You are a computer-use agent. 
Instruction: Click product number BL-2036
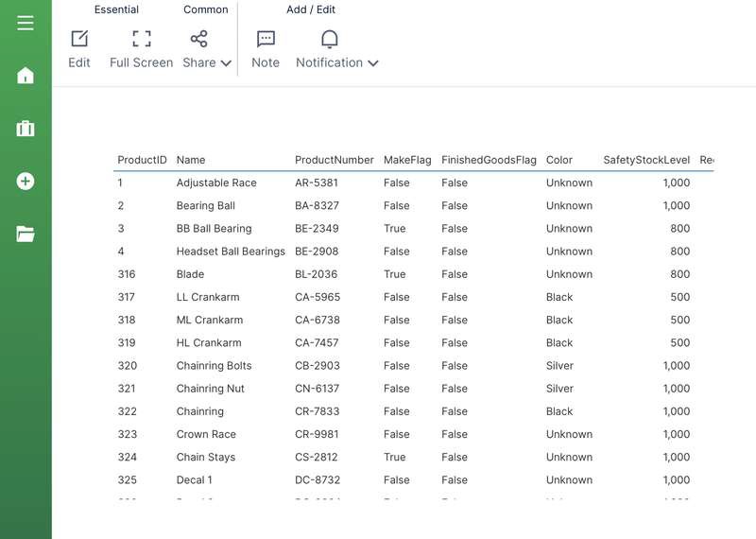click(x=317, y=274)
